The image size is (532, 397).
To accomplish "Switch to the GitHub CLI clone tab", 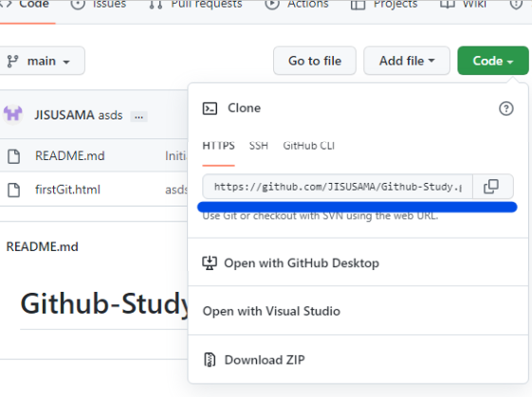I will (309, 146).
